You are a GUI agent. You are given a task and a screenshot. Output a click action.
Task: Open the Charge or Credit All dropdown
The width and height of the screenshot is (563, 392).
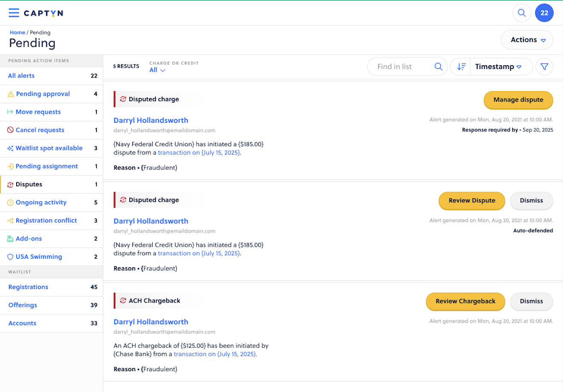(x=157, y=70)
